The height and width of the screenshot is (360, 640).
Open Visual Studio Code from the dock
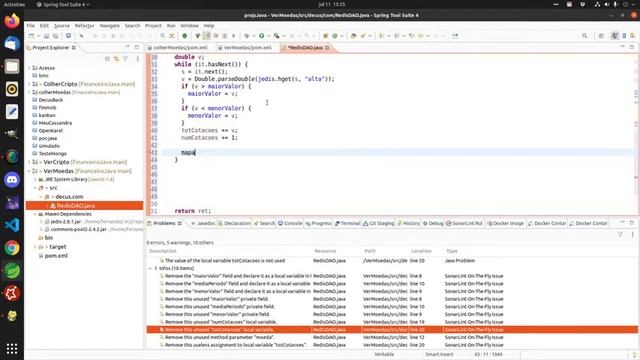point(12,225)
